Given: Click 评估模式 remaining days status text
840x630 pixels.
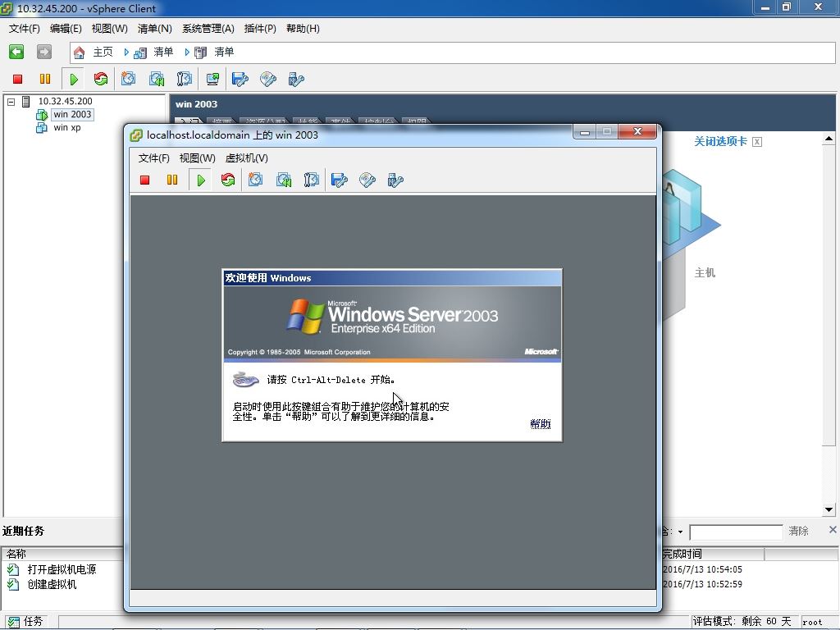Looking at the screenshot, I should 742,622.
